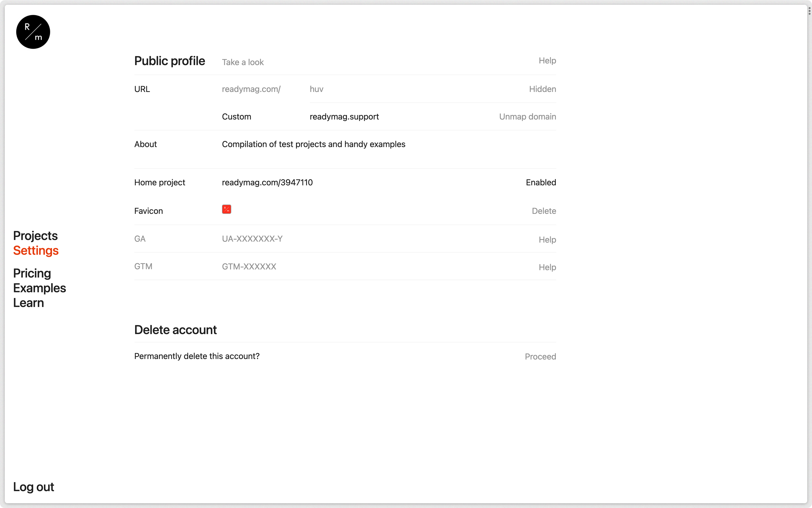Viewport: 812px width, 508px height.
Task: Click the Home project label
Action: tap(160, 182)
